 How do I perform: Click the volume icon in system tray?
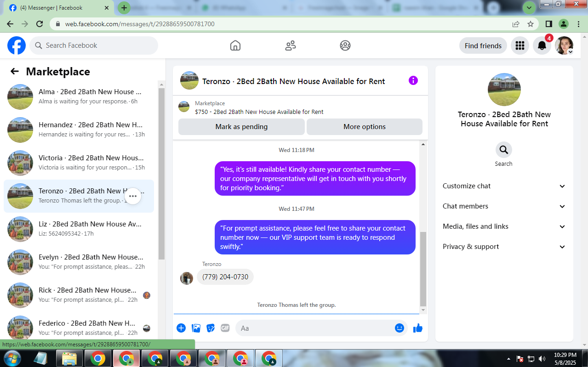(x=542, y=359)
